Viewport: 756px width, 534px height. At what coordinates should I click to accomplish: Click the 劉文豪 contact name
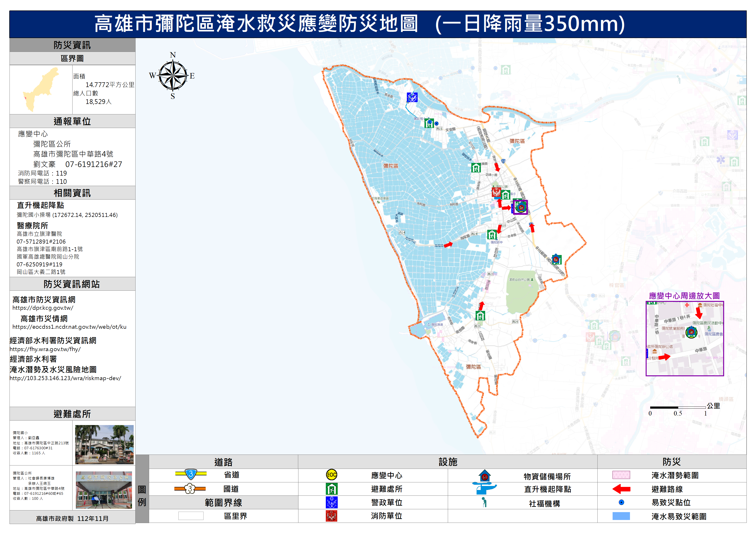(x=44, y=164)
